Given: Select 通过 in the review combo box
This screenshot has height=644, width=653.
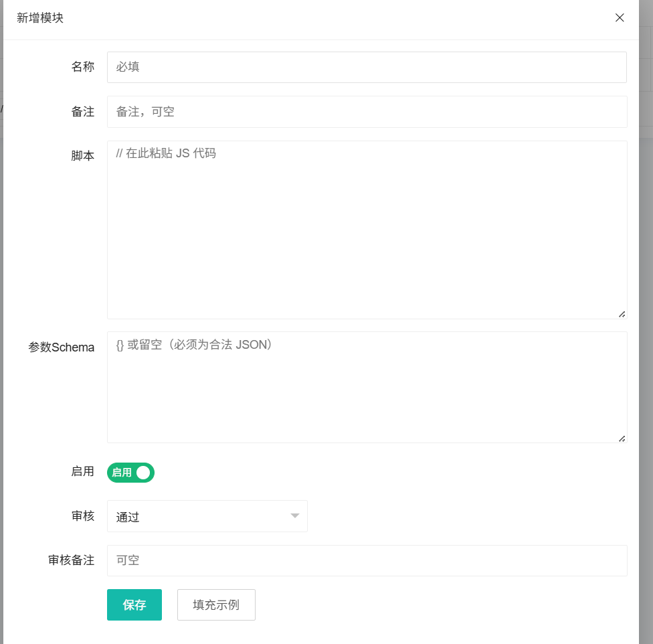Looking at the screenshot, I should [x=207, y=516].
